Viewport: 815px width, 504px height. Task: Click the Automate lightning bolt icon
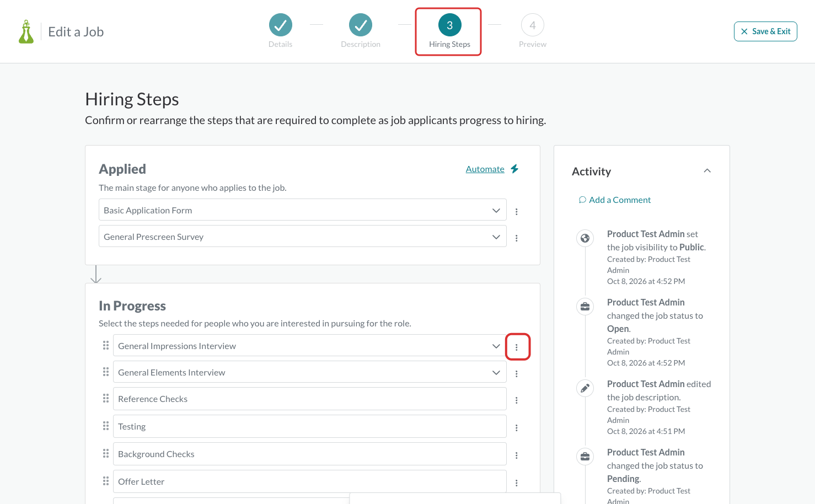pos(514,169)
